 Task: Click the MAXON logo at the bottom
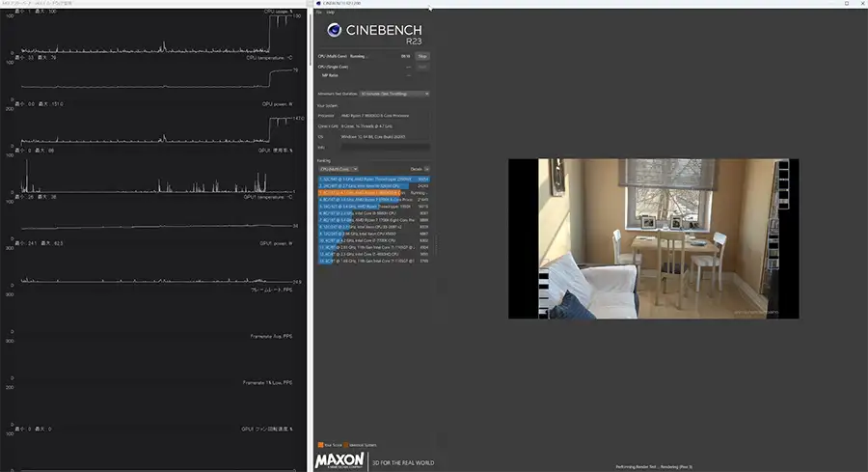point(339,460)
